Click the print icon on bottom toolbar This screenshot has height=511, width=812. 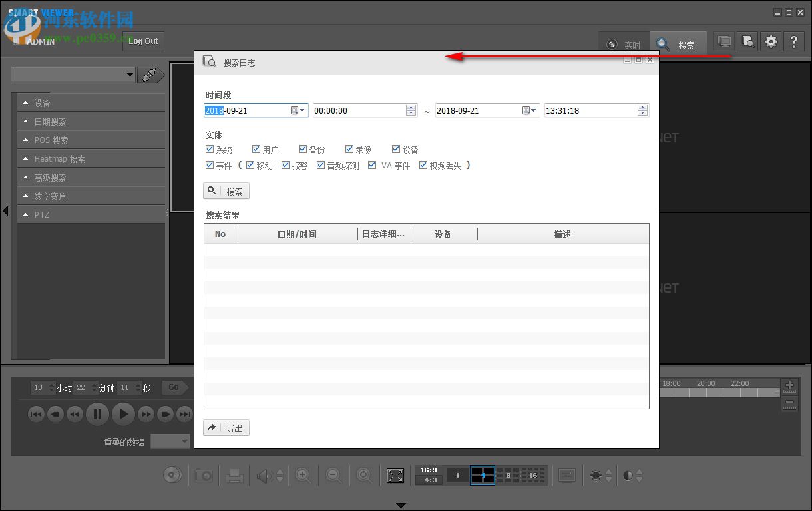click(x=234, y=475)
